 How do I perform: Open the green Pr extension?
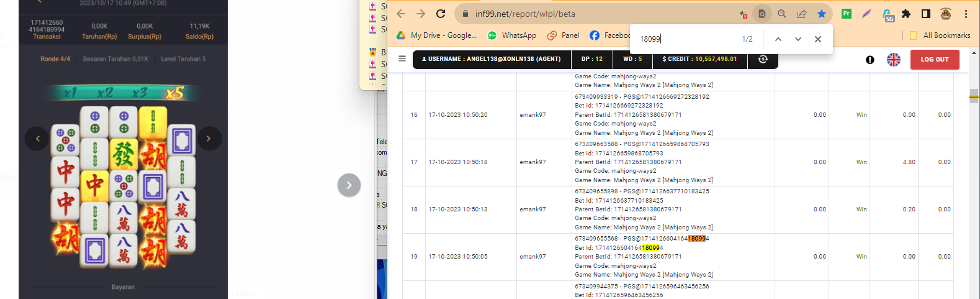[x=846, y=13]
